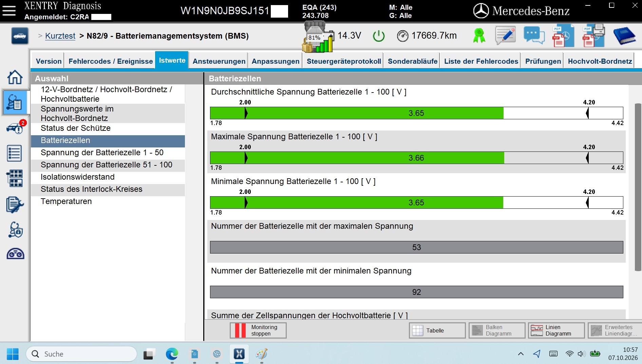The width and height of the screenshot is (642, 364).
Task: Open the list view sidebar icon
Action: click(15, 154)
